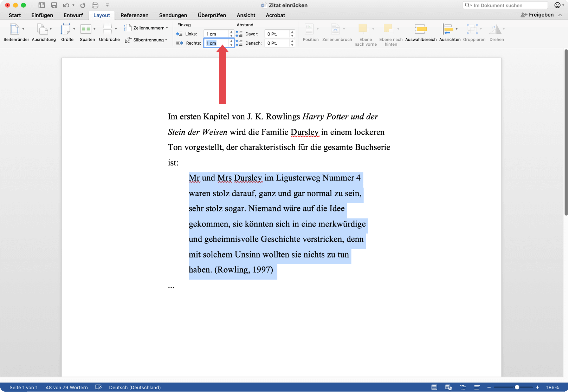This screenshot has height=392, width=569.
Task: Click the vertical scrollbar thumb
Action: click(x=566, y=132)
